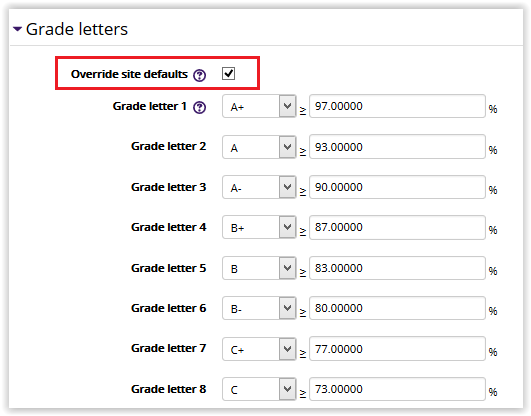Click the 87.00000 percentage field
This screenshot has height=416, width=531.
click(398, 227)
